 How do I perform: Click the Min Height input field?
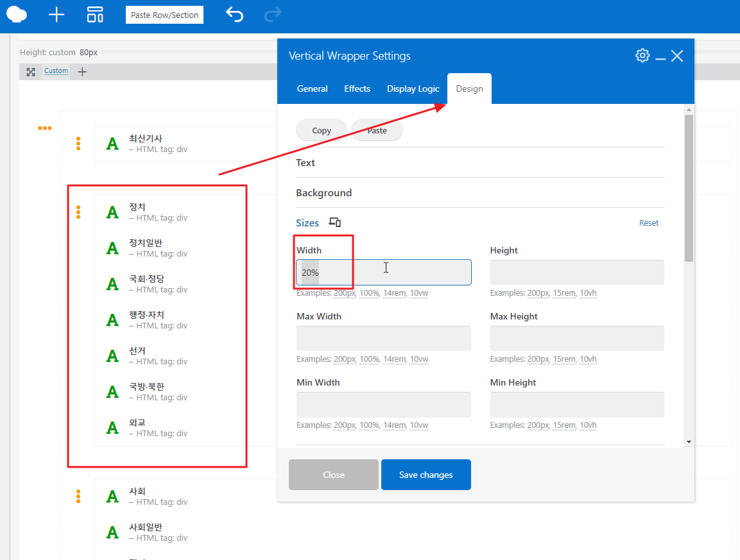point(577,404)
